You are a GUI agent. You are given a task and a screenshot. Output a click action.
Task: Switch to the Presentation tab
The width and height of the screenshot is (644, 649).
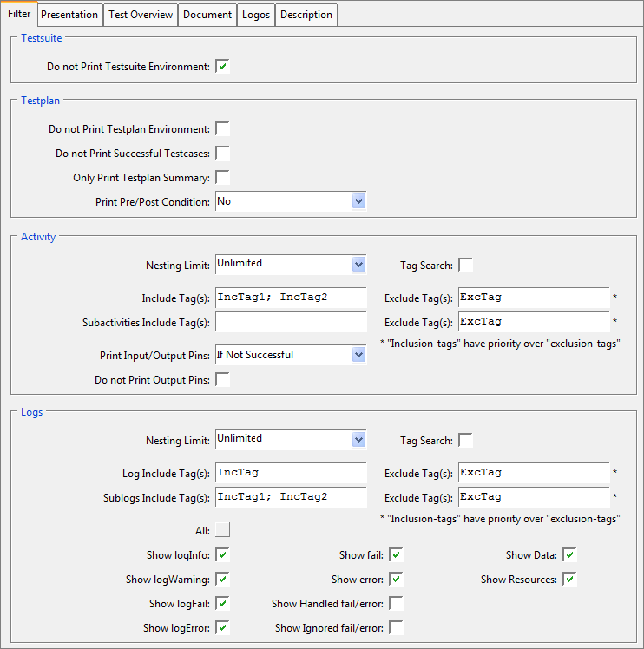tap(69, 15)
